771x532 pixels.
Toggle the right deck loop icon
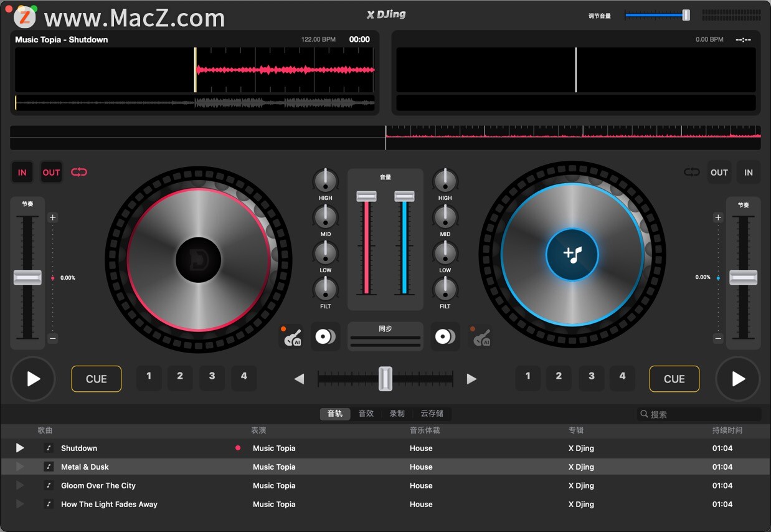click(691, 173)
